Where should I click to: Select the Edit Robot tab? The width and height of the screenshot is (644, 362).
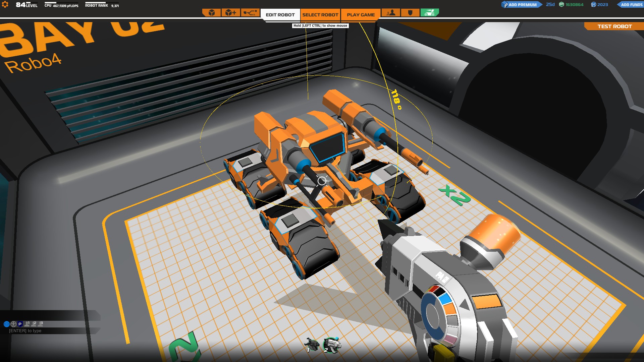pos(280,15)
